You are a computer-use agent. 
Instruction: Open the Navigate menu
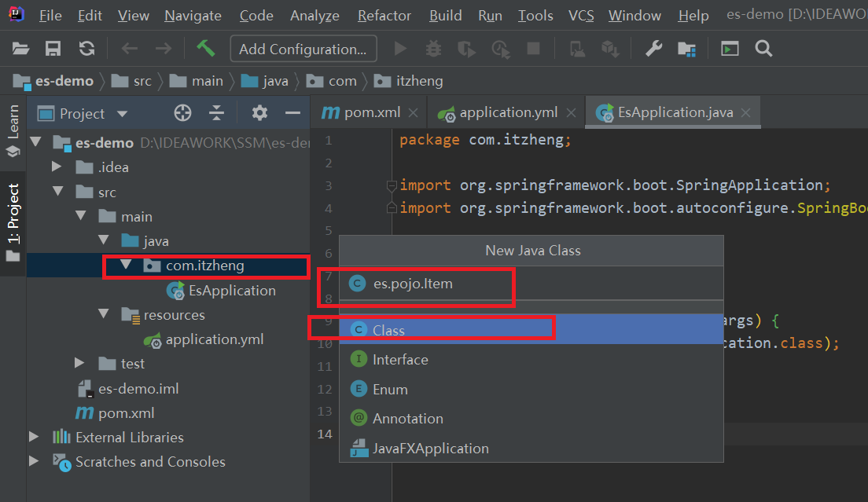click(193, 16)
